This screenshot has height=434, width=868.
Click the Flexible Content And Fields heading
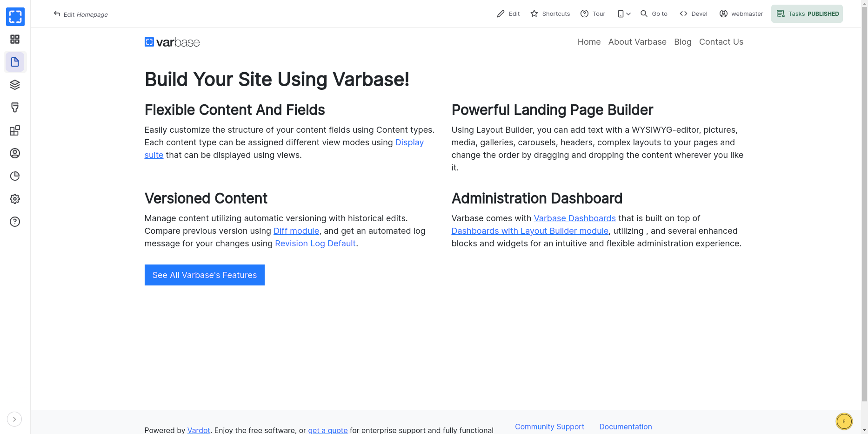[234, 110]
